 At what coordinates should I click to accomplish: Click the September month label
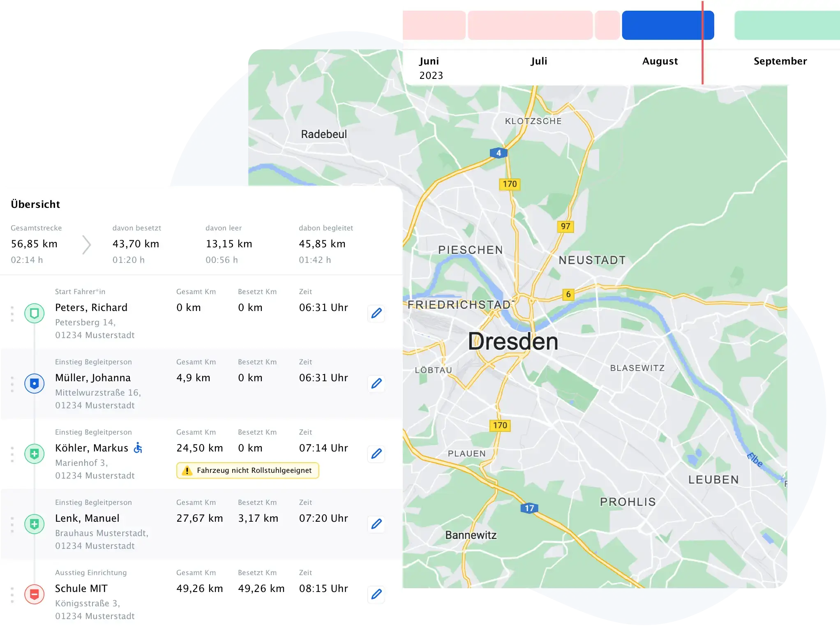pyautogui.click(x=780, y=61)
